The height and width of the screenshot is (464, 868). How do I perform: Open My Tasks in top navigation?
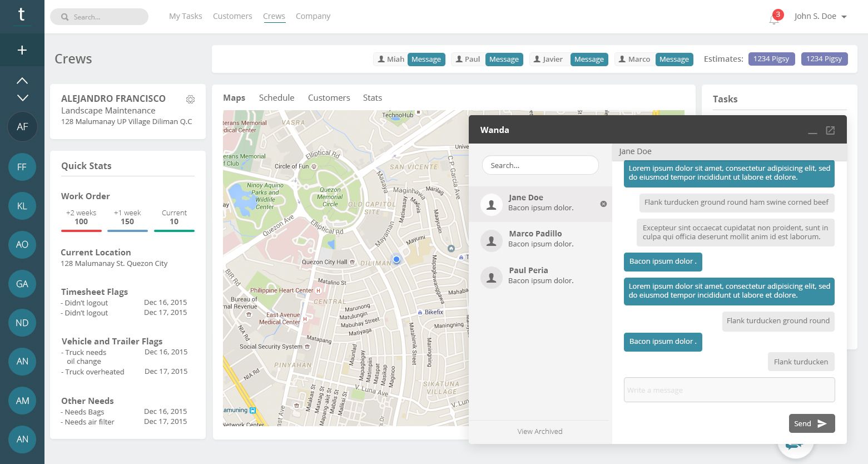pyautogui.click(x=186, y=16)
